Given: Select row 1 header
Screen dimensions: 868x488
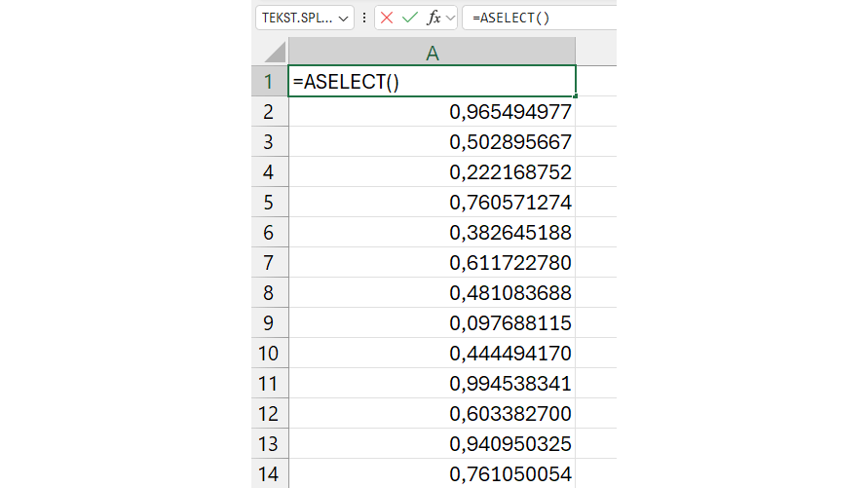Looking at the screenshot, I should [x=269, y=82].
